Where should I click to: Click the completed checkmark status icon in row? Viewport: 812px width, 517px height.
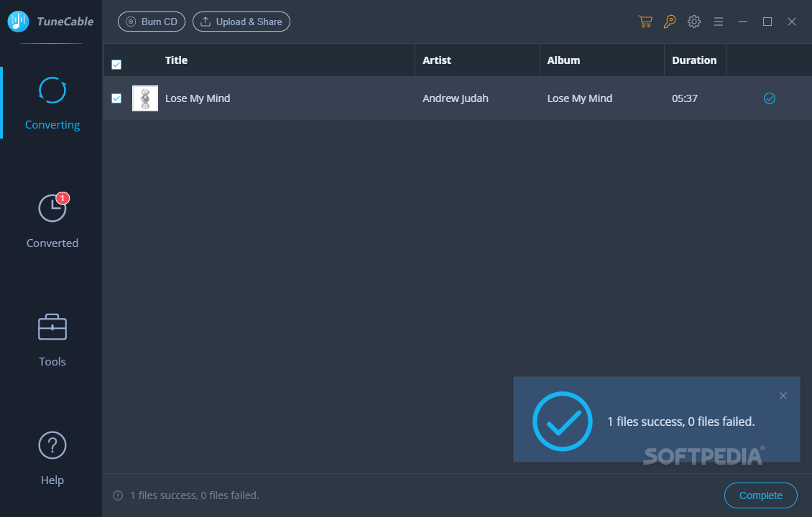(x=770, y=98)
